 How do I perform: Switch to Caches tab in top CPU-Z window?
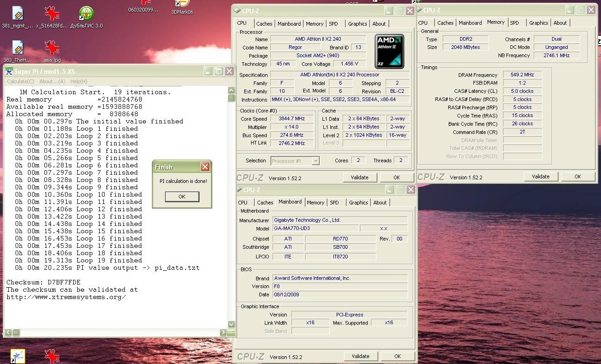pyautogui.click(x=264, y=24)
